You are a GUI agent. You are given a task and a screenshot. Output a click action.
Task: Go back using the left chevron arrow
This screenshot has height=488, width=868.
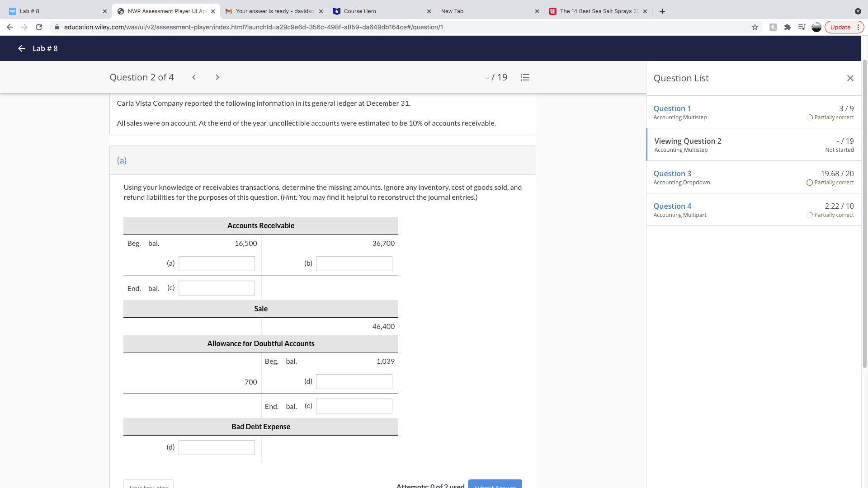tap(194, 77)
